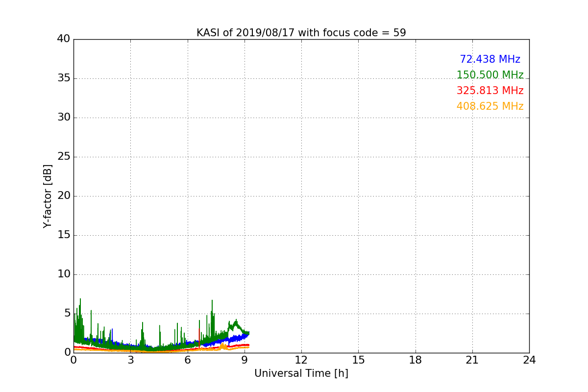Click the plot title mentioning focus code 59
588x392 pixels.
pyautogui.click(x=301, y=33)
